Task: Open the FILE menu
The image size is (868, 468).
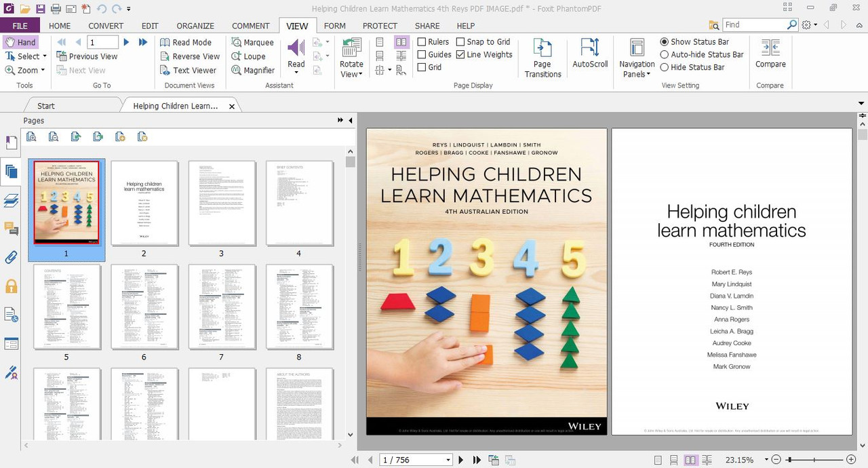Action: coord(20,26)
